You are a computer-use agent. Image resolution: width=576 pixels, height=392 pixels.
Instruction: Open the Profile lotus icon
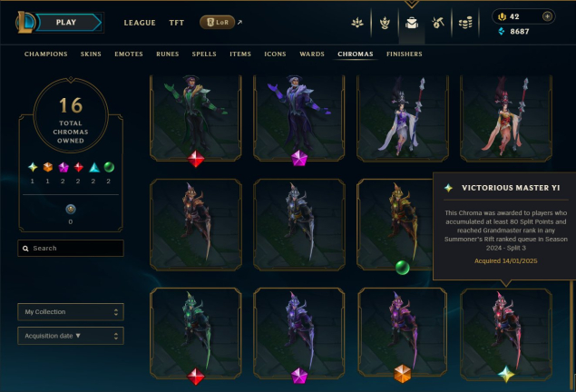pyautogui.click(x=357, y=24)
